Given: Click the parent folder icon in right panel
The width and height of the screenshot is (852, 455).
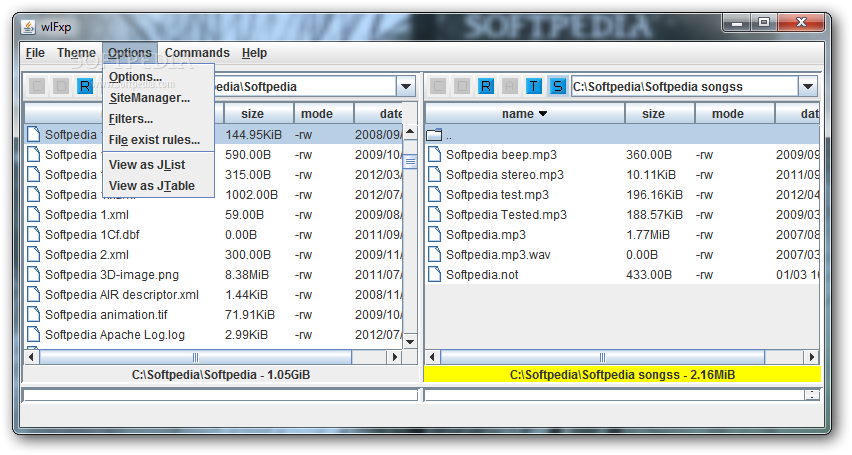Looking at the screenshot, I should point(434,135).
